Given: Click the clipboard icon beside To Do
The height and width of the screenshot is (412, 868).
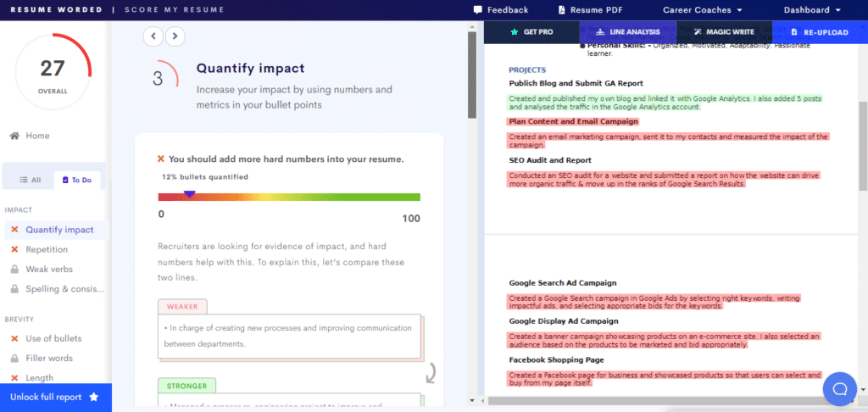Looking at the screenshot, I should pos(65,180).
